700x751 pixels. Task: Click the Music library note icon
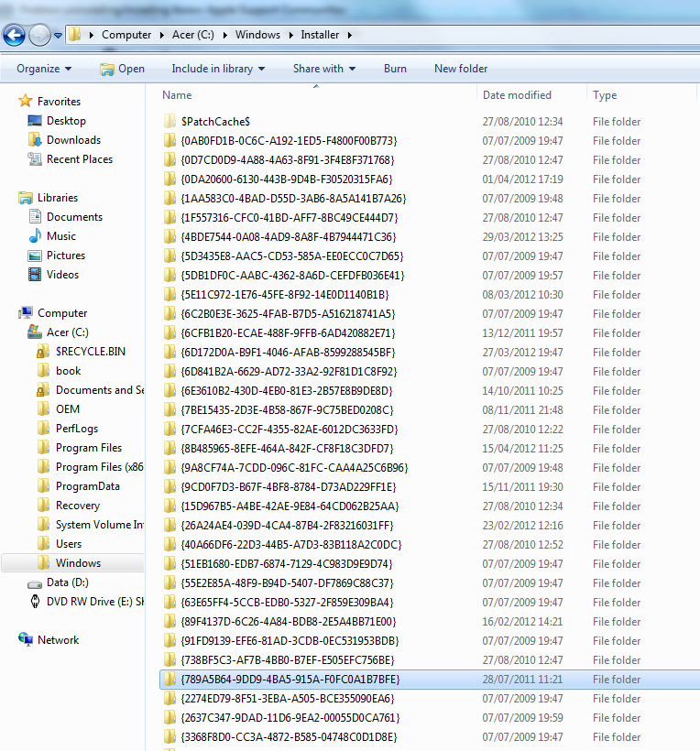tap(35, 235)
